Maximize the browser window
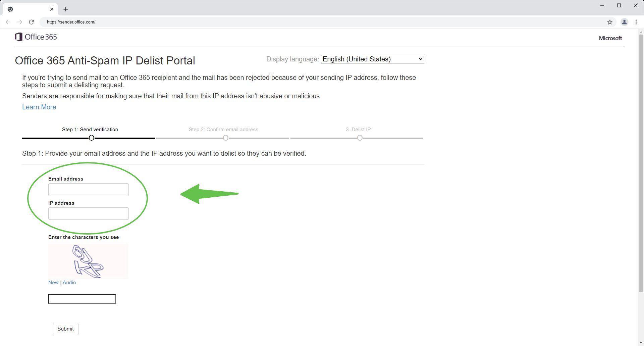This screenshot has width=644, height=346. coord(619,5)
